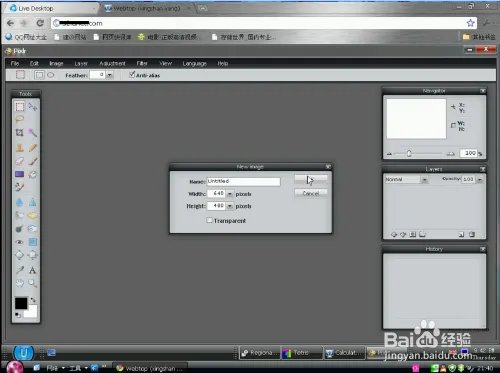This screenshot has width=500, height=373.
Task: Click the new layer icon in Layers
Action: click(461, 234)
